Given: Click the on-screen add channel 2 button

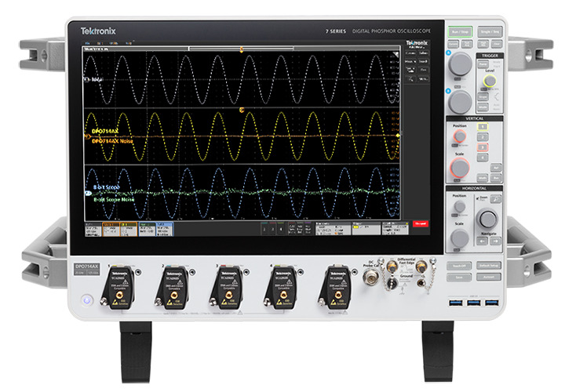Looking at the screenshot, I should (x=264, y=230).
